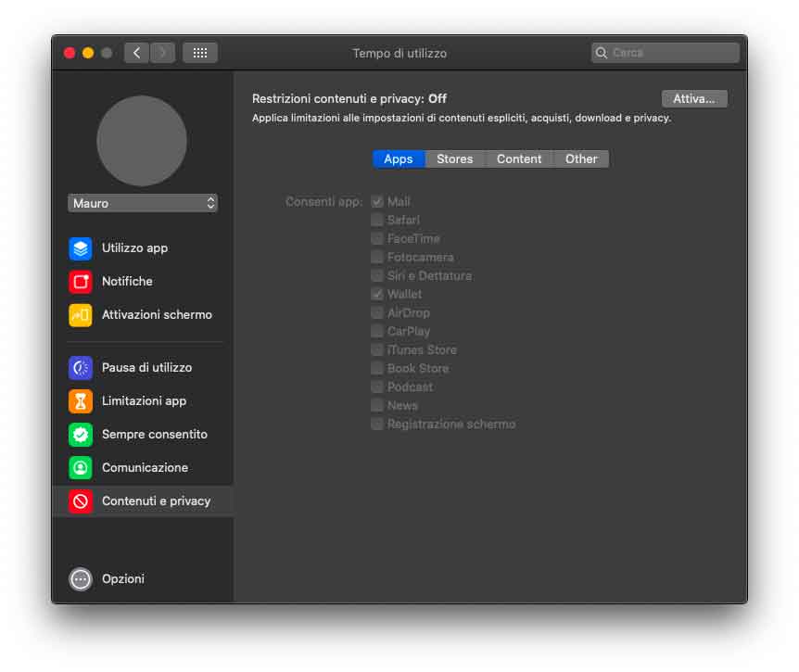Image resolution: width=799 pixels, height=672 pixels.
Task: Select the Attivazioni schermo label
Action: point(157,315)
